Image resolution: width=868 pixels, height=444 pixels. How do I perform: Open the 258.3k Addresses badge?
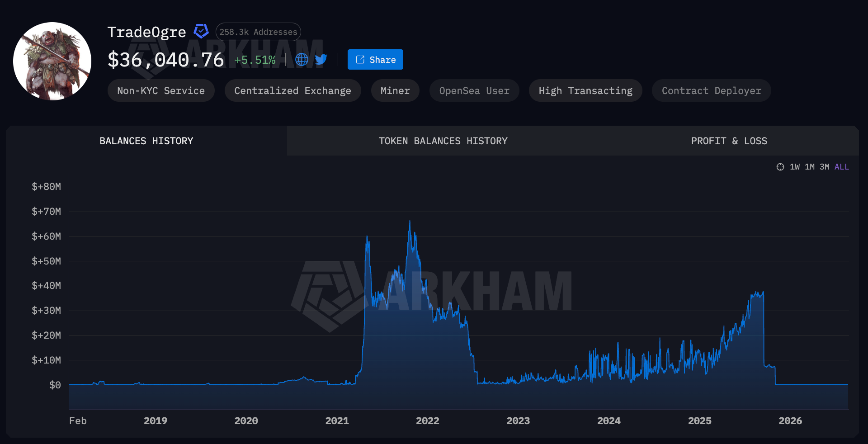pos(258,32)
